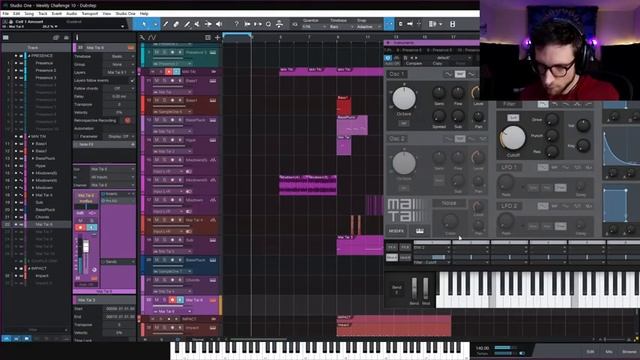
Task: Select the red Bass1 clip in the arrangement
Action: [344, 106]
